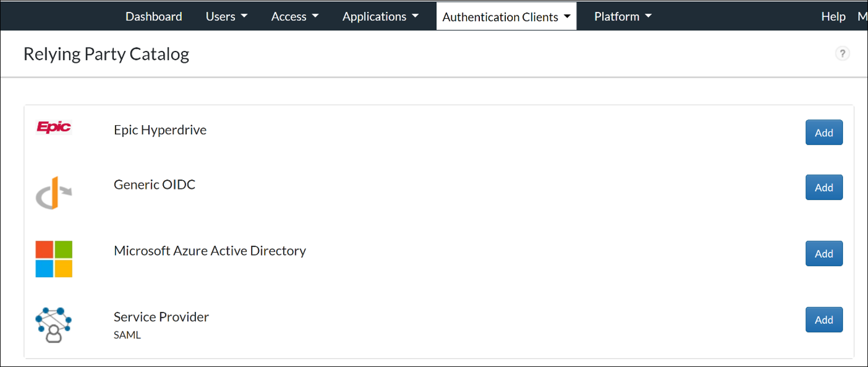This screenshot has width=868, height=367.
Task: Click the Generic OIDC OpenID logo
Action: click(x=54, y=193)
